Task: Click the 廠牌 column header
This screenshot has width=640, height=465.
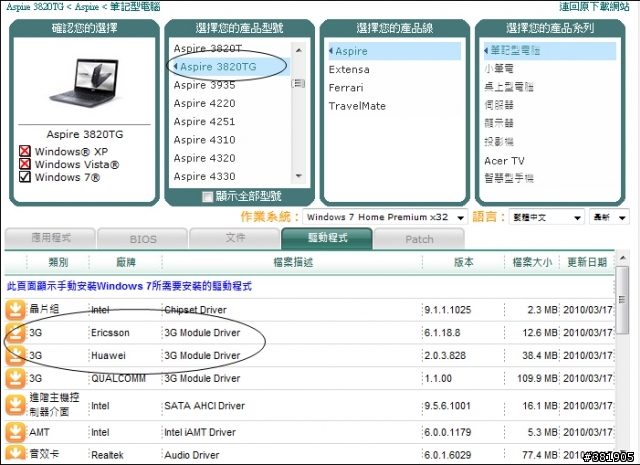Action: (126, 262)
